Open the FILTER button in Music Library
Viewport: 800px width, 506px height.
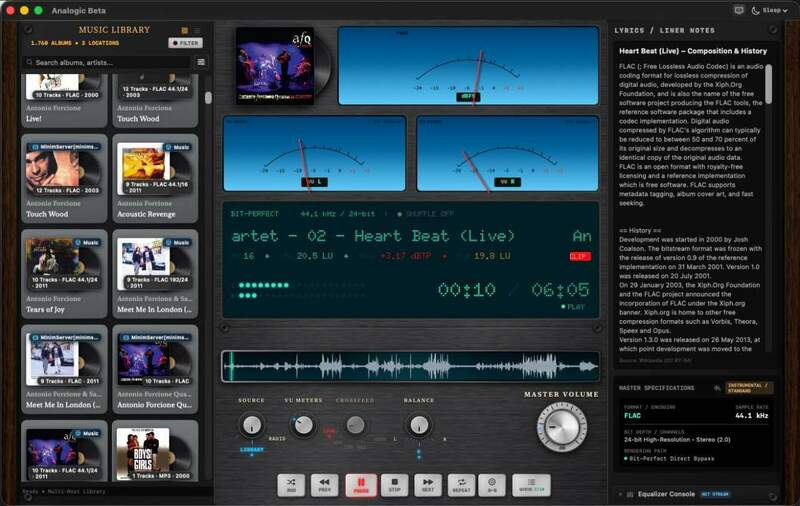click(186, 43)
